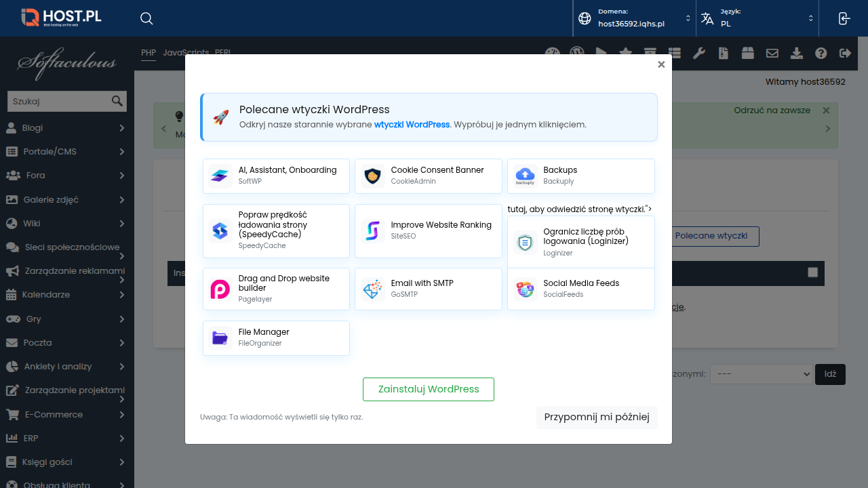Viewport: 868px width, 488px height.
Task: Expand the Ankiety i analizy category
Action: coord(122,367)
